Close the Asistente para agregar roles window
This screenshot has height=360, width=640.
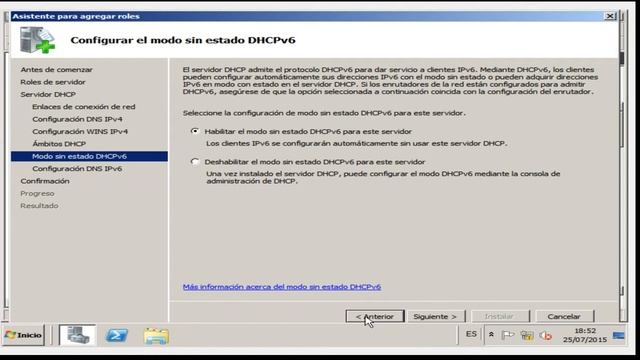click(x=610, y=16)
